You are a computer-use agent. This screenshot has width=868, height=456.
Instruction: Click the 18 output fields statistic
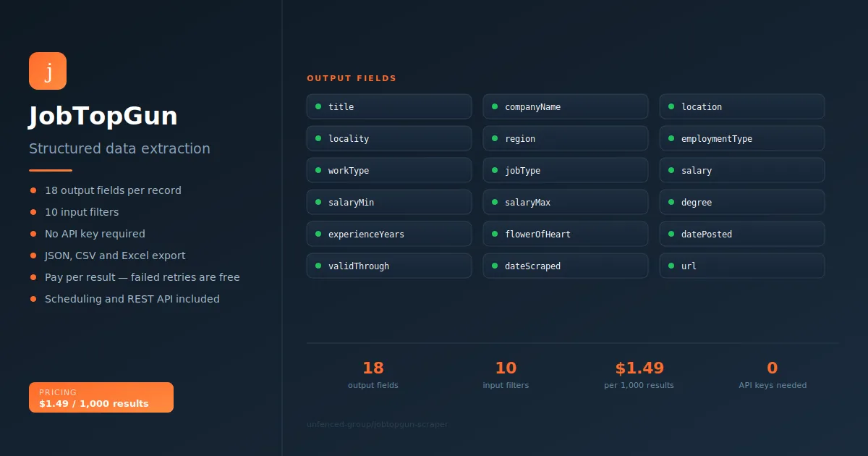[x=373, y=375]
